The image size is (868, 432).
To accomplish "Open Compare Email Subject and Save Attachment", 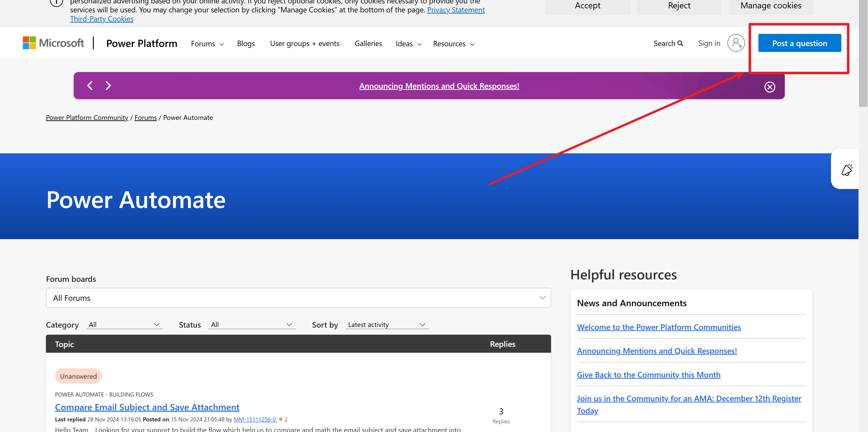I will click(x=147, y=407).
